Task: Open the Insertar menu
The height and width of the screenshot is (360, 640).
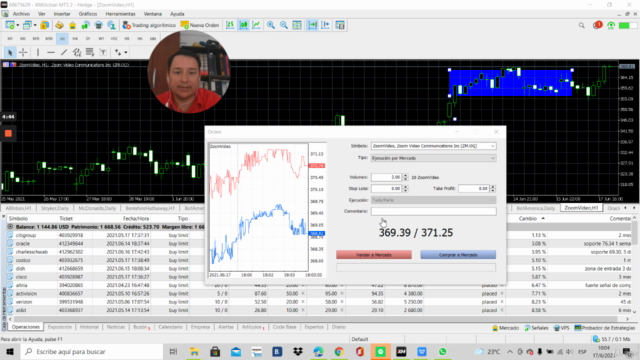Action: pos(62,14)
